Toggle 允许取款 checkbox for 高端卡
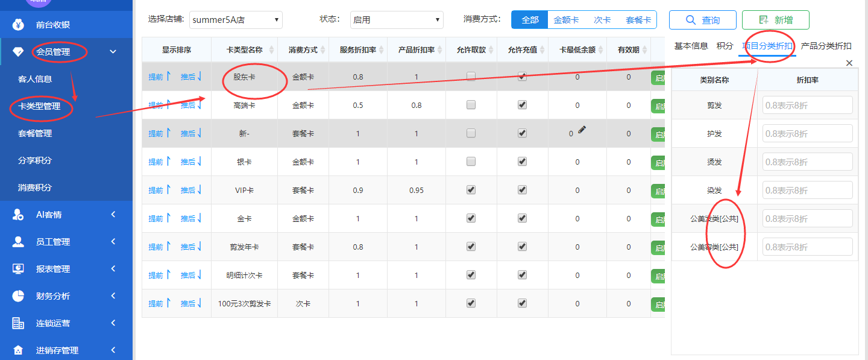Image resolution: width=868 pixels, height=360 pixels. pos(471,105)
